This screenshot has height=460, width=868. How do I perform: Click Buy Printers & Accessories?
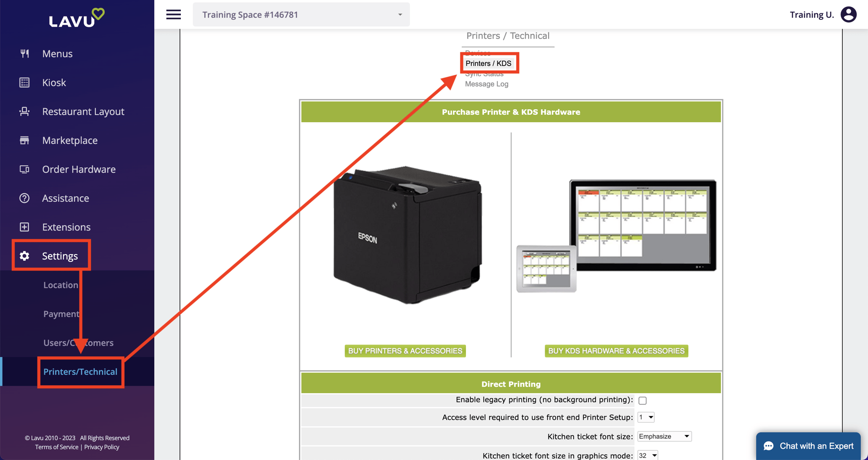click(405, 350)
